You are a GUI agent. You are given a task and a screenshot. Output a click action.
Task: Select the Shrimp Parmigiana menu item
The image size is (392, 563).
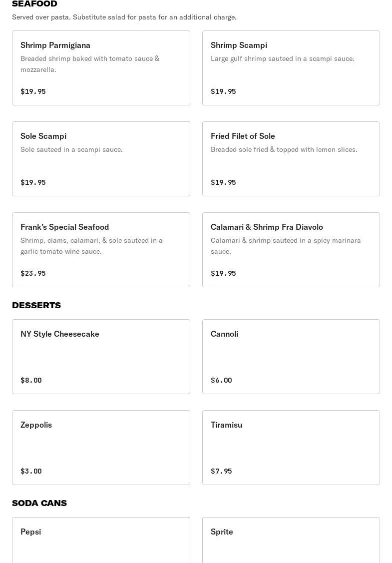101,68
